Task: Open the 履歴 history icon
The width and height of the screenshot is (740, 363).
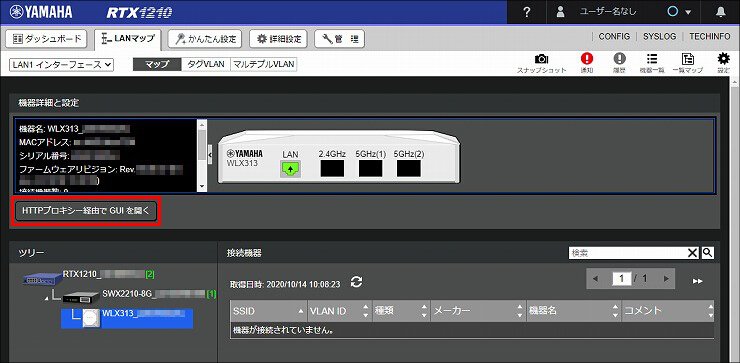Action: (x=619, y=63)
